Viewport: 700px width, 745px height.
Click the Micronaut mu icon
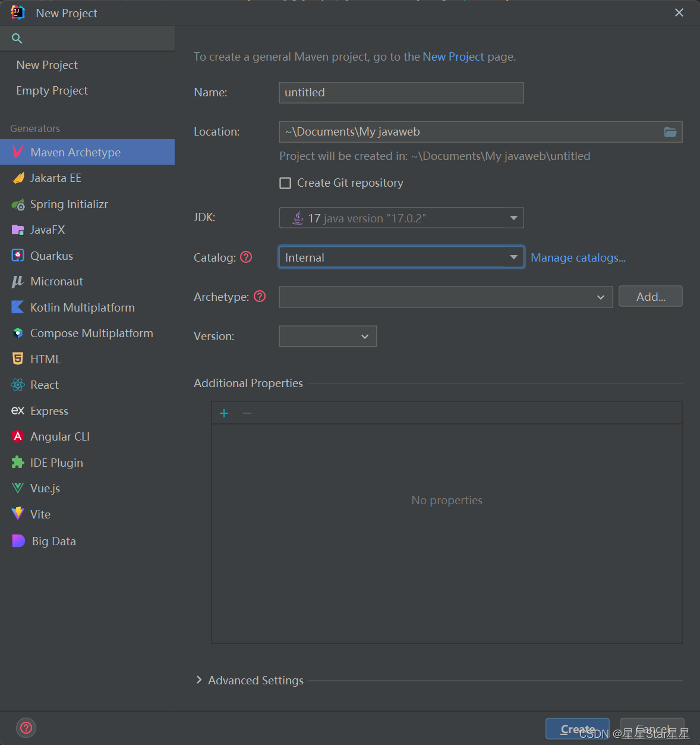coord(18,281)
